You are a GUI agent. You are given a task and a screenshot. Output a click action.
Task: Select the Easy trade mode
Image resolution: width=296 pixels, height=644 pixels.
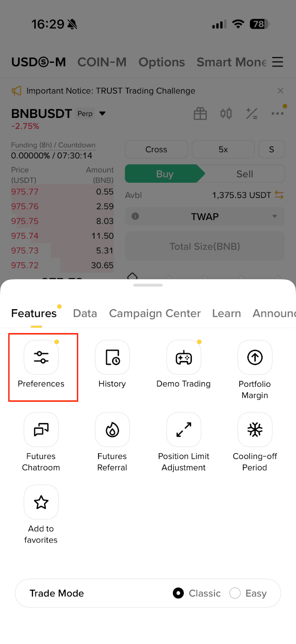[248, 593]
